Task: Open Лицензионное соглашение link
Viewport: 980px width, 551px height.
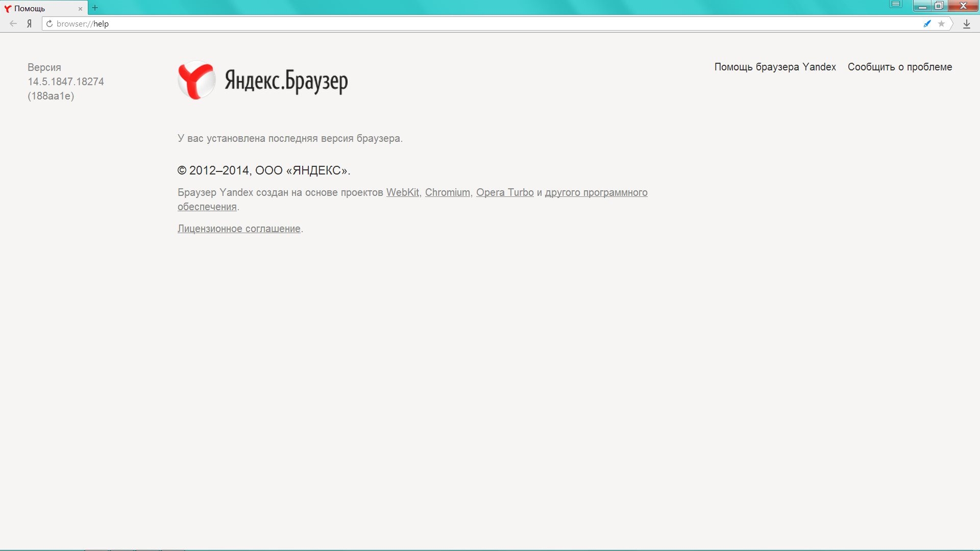Action: tap(239, 229)
